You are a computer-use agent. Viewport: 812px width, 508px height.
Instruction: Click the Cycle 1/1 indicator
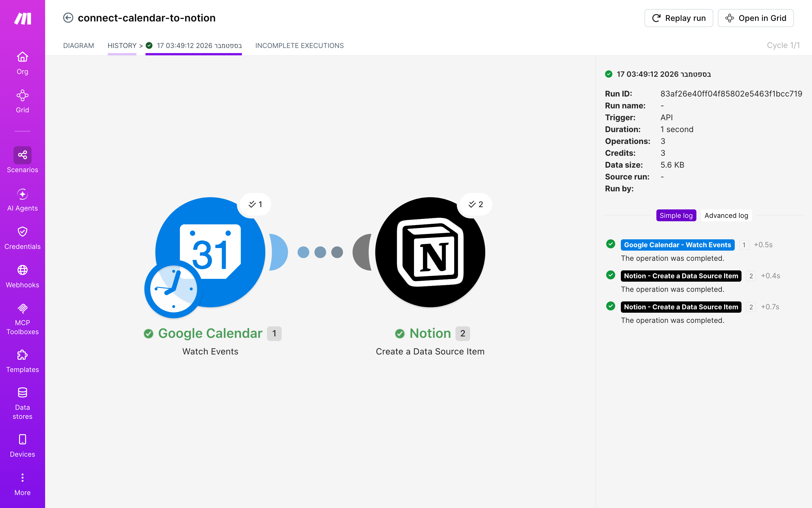point(783,45)
